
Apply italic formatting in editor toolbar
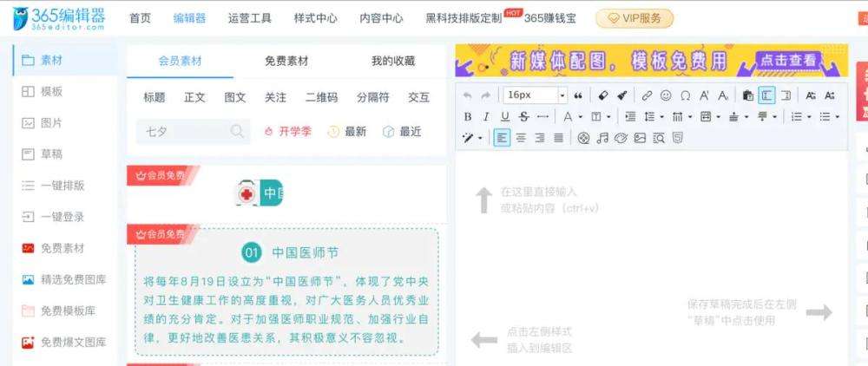pyautogui.click(x=486, y=116)
